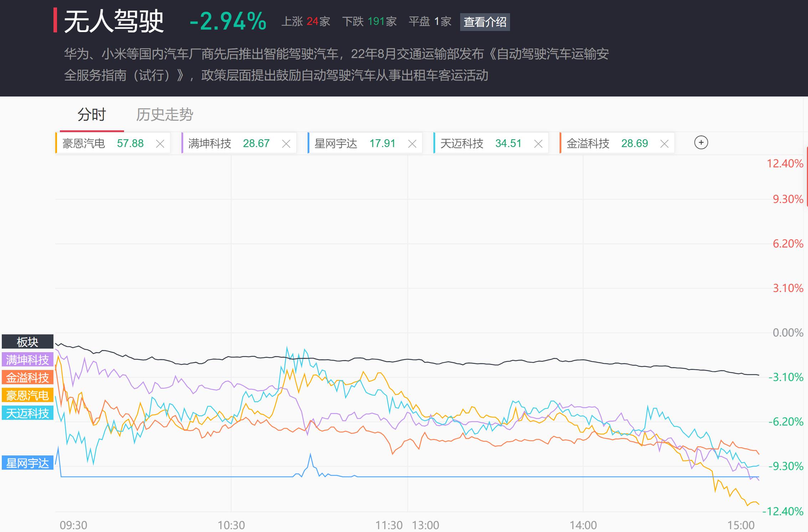The width and height of the screenshot is (808, 532).
Task: Switch to the 历史走势 tab
Action: [164, 115]
